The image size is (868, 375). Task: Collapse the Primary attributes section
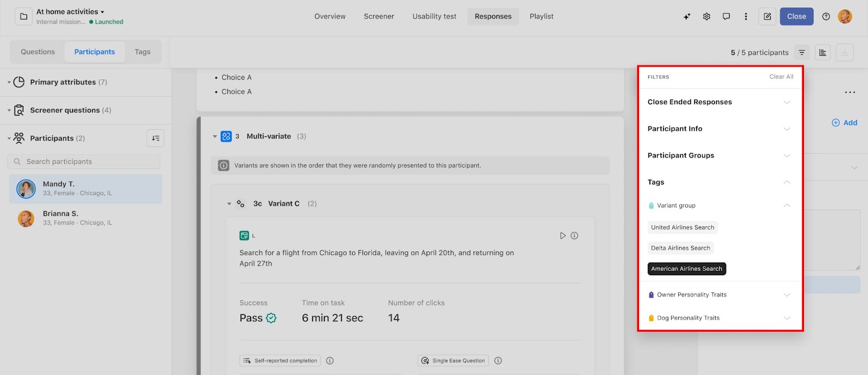[x=9, y=82]
